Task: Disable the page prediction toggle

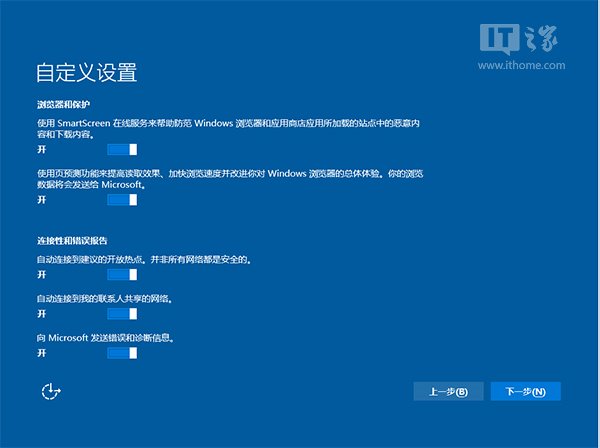Action: tap(120, 200)
